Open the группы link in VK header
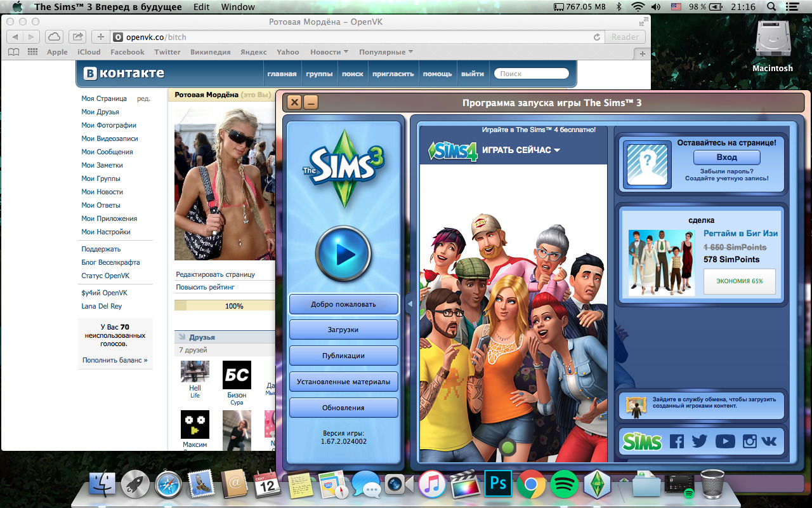This screenshot has height=508, width=812. [319, 74]
